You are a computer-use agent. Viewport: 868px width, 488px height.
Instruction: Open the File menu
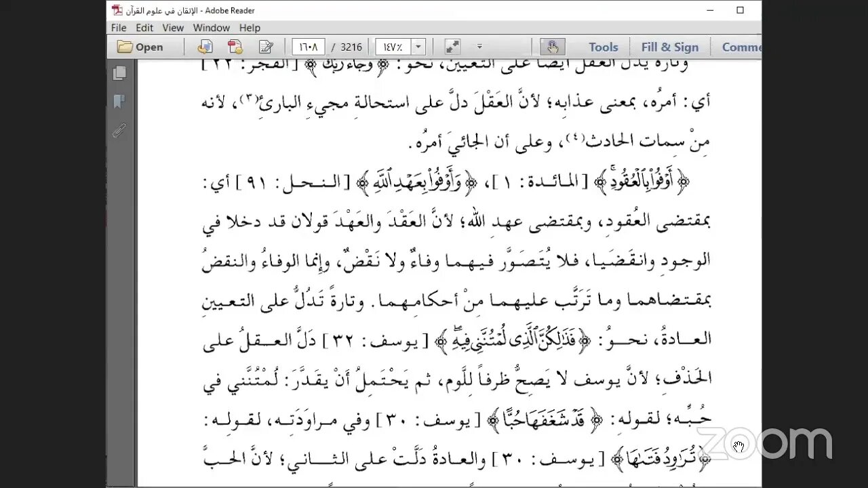coord(119,28)
